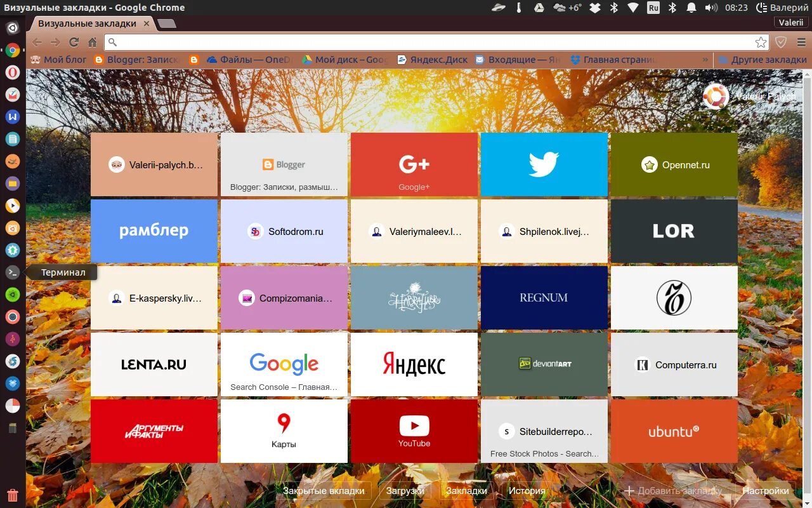812x508 pixels.
Task: Click the Wi-Fi indicator in the top panel
Action: click(633, 8)
